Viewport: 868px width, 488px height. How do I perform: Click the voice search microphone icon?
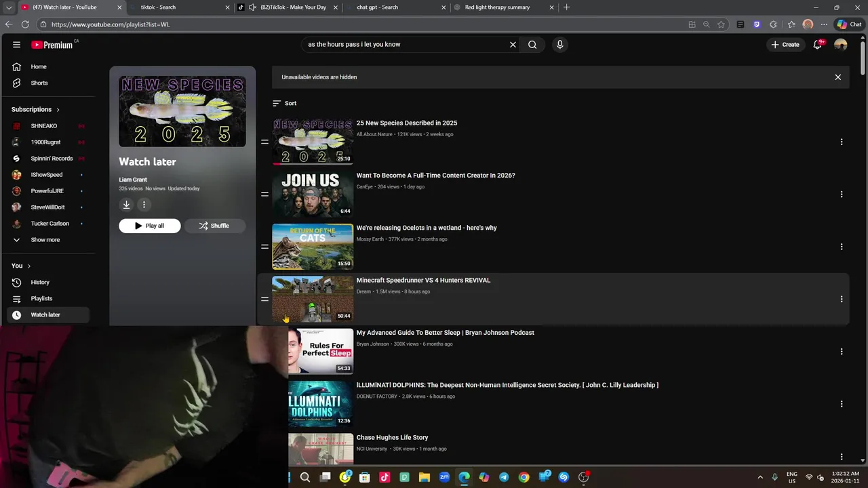(x=559, y=45)
